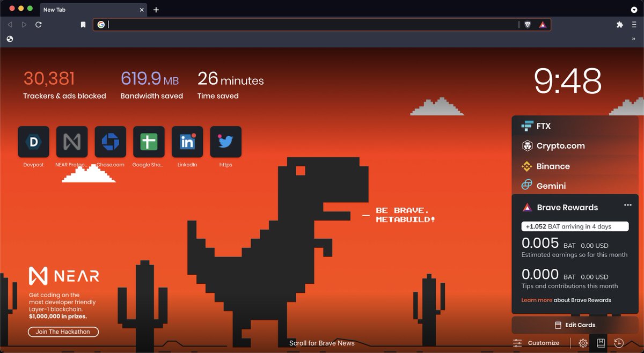The height and width of the screenshot is (353, 644).
Task: Click the 30,381 trackers blocked stat
Action: (x=49, y=79)
